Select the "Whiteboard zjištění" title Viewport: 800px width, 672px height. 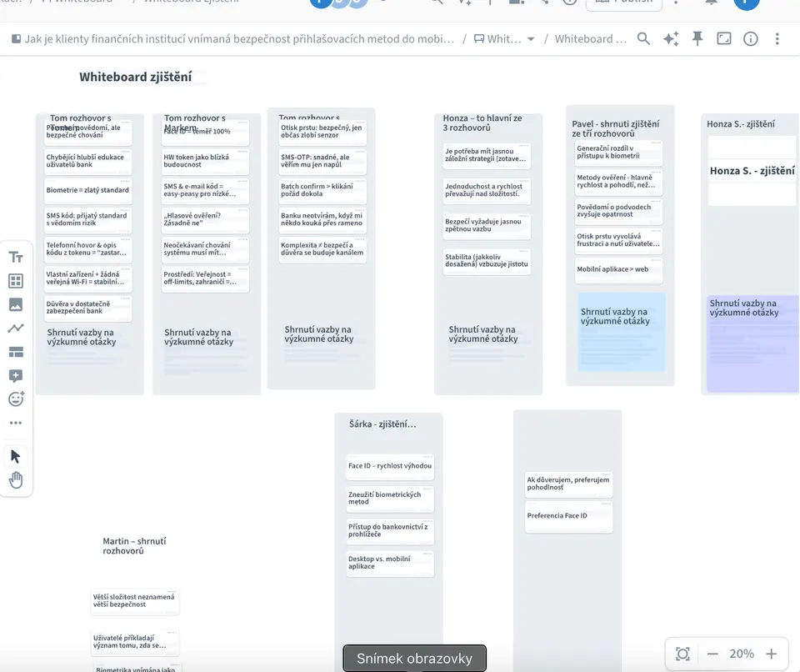click(136, 77)
